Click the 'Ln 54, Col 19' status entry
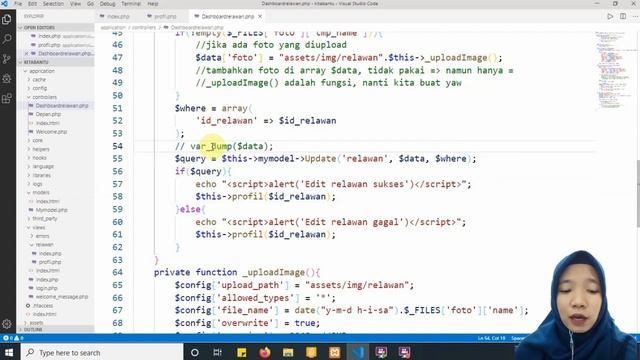 coord(491,338)
